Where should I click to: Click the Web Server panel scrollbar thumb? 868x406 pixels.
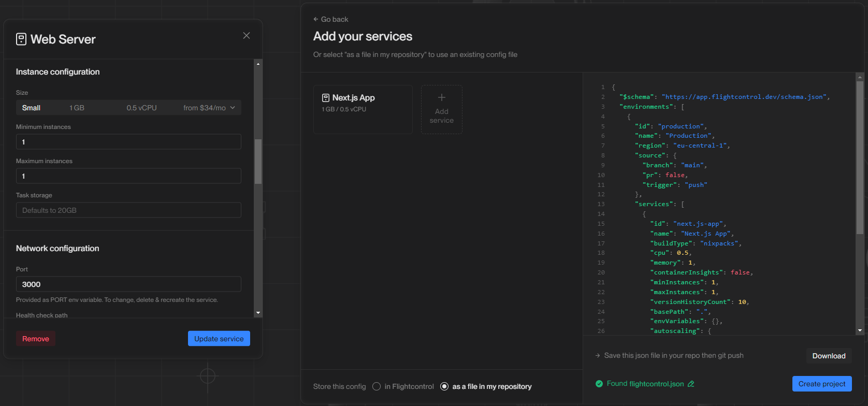pyautogui.click(x=258, y=162)
